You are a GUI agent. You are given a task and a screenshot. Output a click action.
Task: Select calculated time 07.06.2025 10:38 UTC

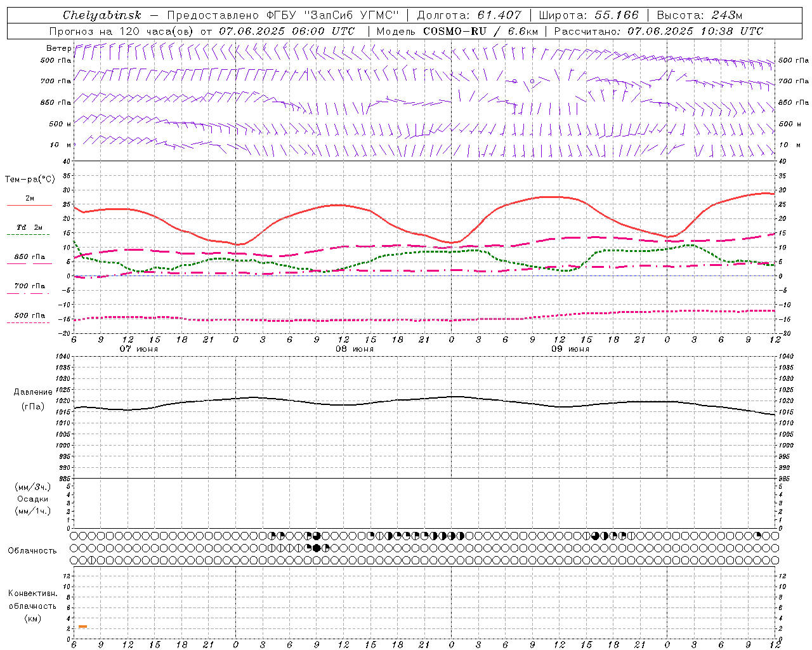pyautogui.click(x=695, y=31)
